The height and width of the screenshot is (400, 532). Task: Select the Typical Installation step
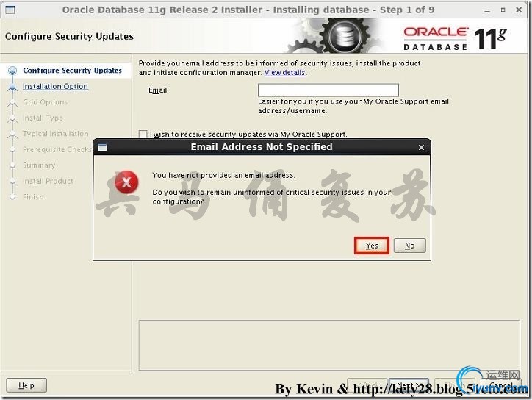[x=55, y=133]
